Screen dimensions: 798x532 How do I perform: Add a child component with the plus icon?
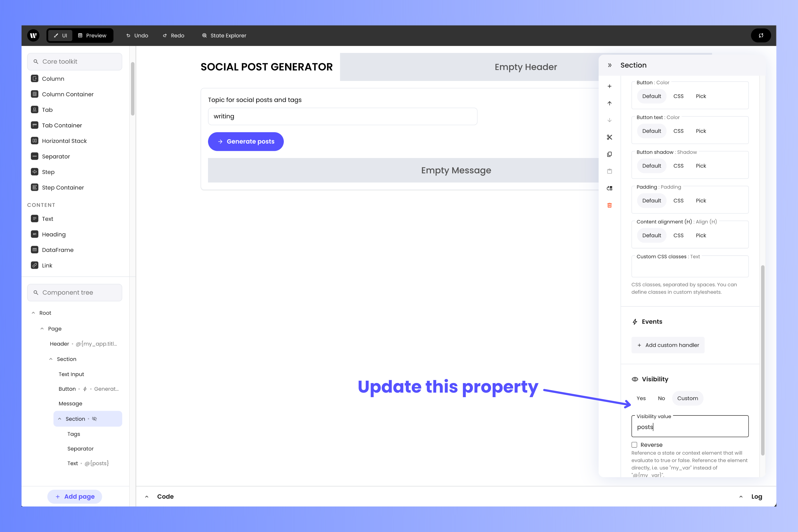click(x=610, y=86)
